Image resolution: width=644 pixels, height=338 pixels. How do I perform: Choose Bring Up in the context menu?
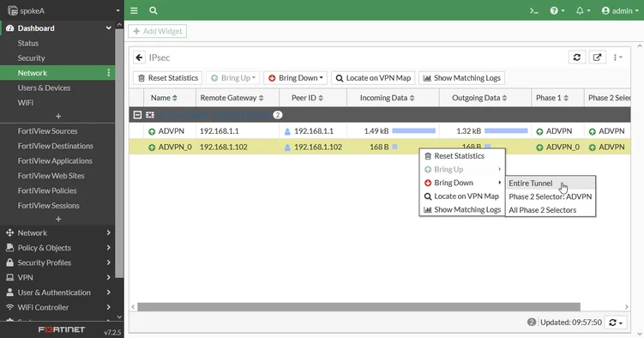[462, 170]
